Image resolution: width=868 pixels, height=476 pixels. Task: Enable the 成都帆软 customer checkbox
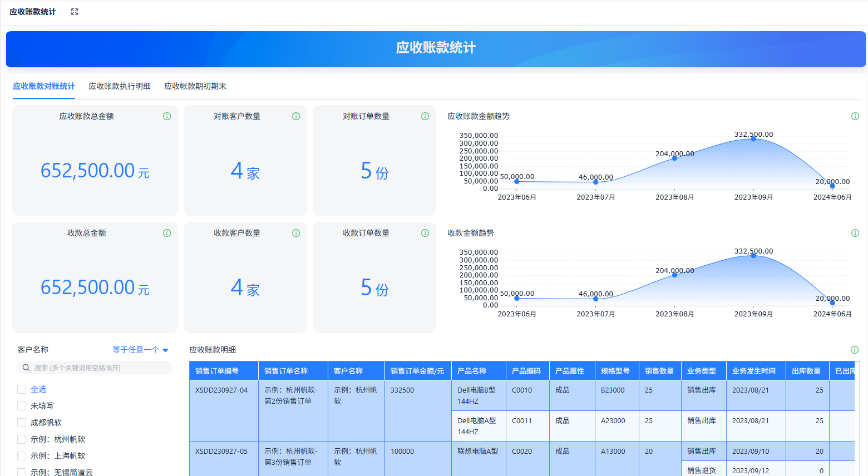22,422
